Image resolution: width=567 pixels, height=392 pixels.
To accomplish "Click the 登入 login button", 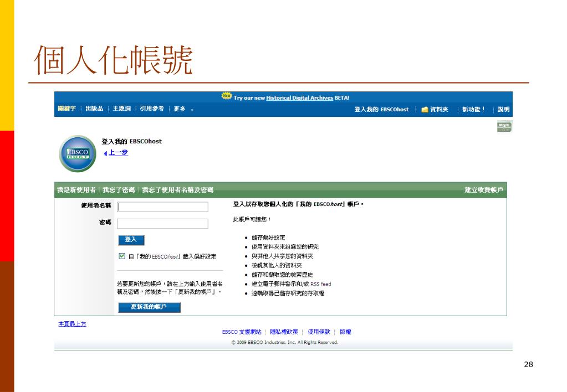I will click(x=131, y=240).
